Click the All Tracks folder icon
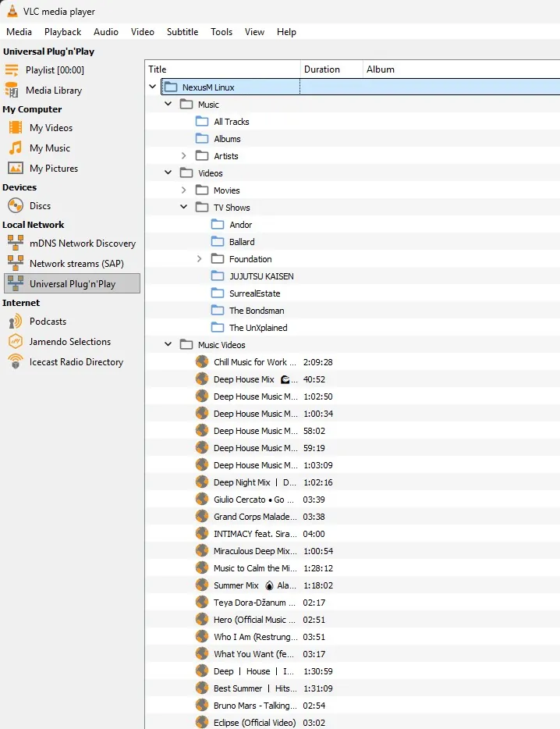Screen dimensions: 560x729 point(202,121)
